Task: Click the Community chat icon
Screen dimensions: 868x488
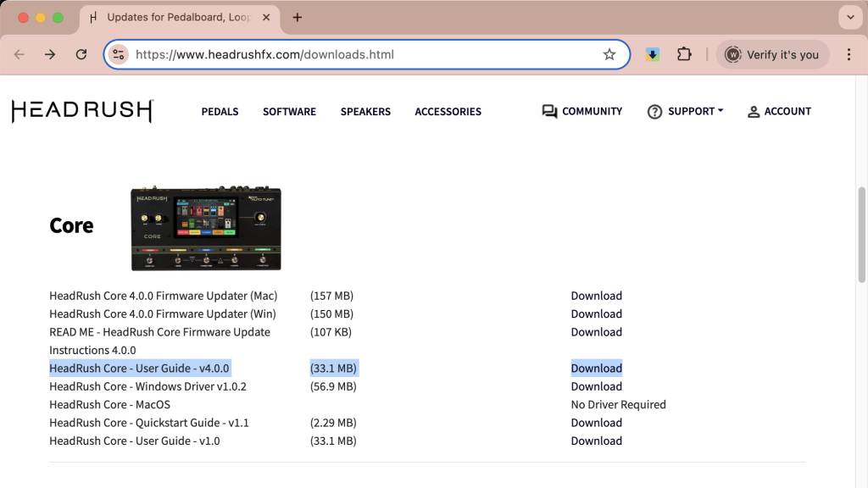Action: [x=549, y=111]
